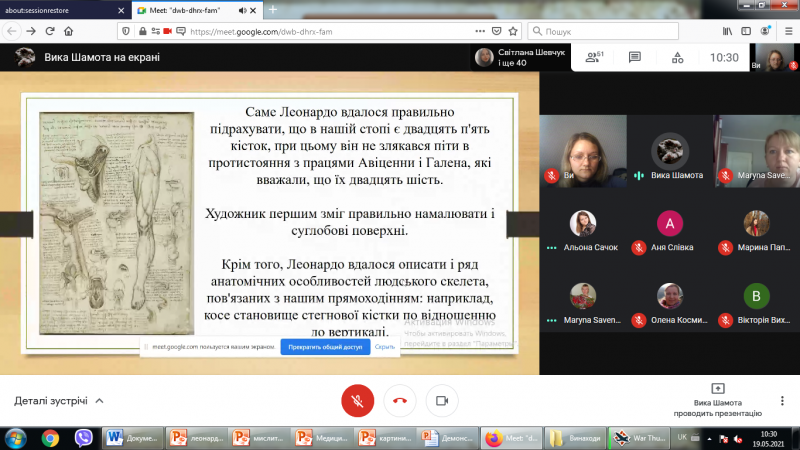The width and height of the screenshot is (800, 450).
Task: Close the Meet browser tab
Action: [253, 10]
